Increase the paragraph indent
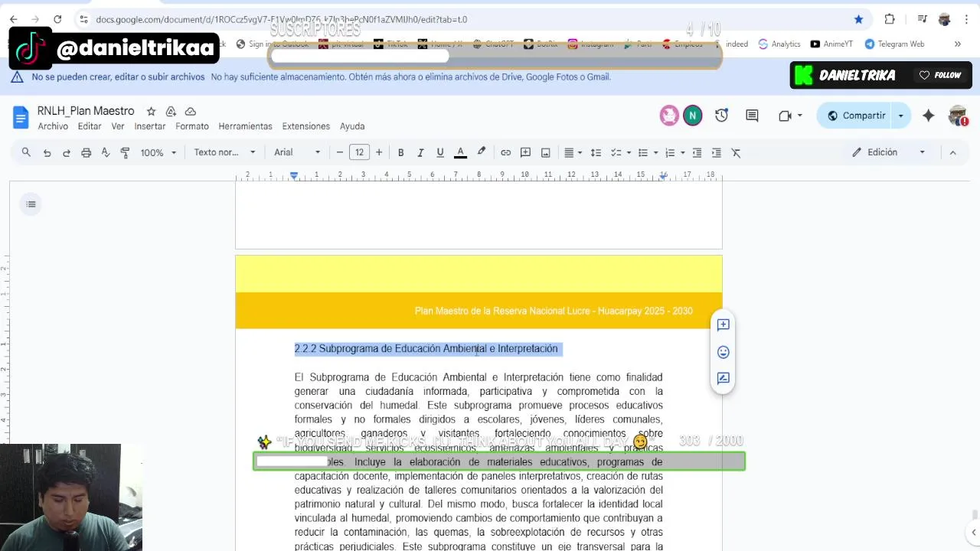 [717, 152]
